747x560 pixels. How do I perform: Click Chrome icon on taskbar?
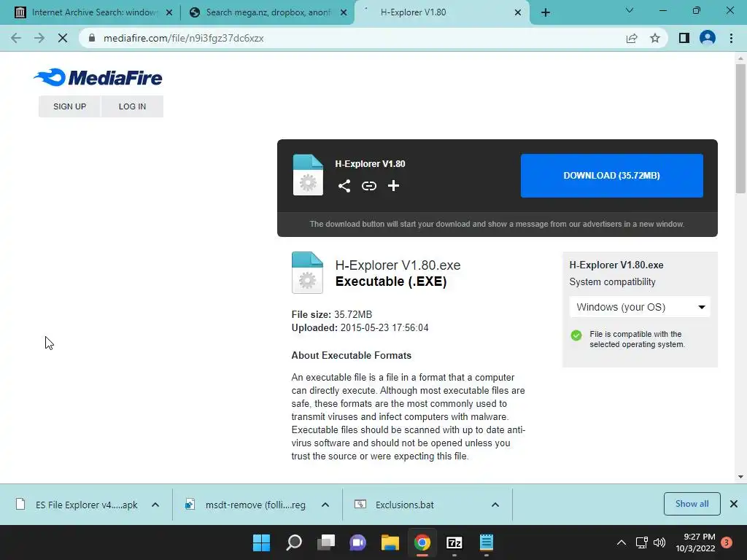(422, 542)
